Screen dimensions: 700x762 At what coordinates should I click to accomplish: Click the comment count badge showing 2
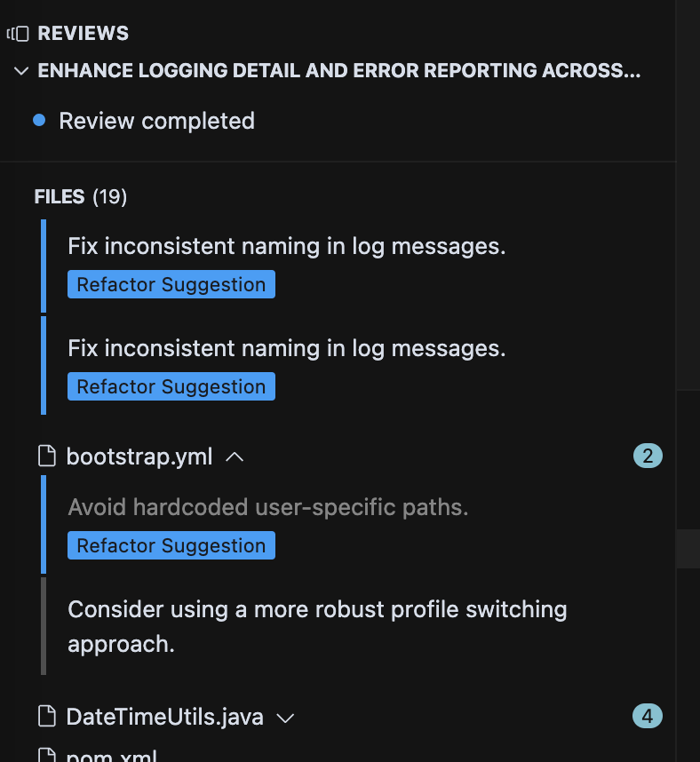648,456
